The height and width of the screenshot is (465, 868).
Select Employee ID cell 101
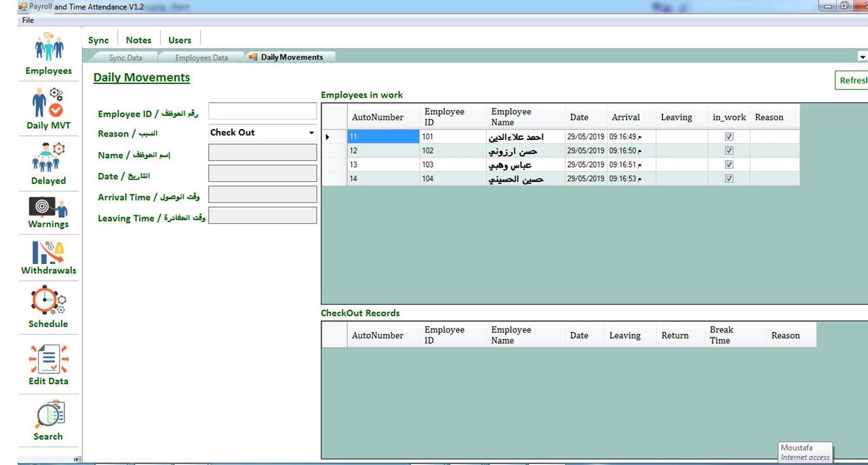click(453, 136)
